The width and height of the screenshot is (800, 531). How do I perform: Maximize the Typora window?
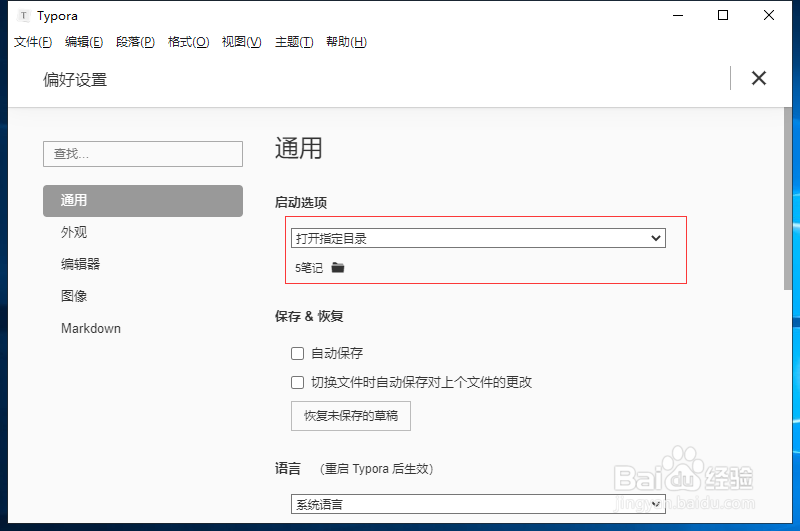[723, 15]
